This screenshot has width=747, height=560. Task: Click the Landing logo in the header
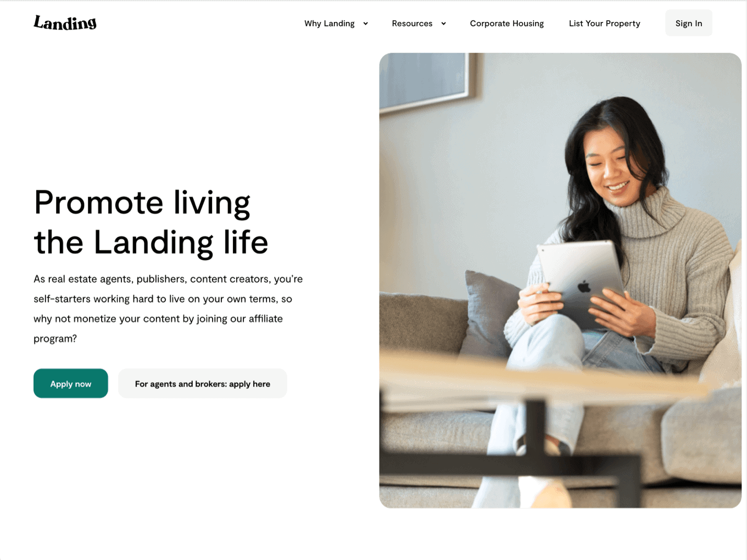(x=65, y=23)
